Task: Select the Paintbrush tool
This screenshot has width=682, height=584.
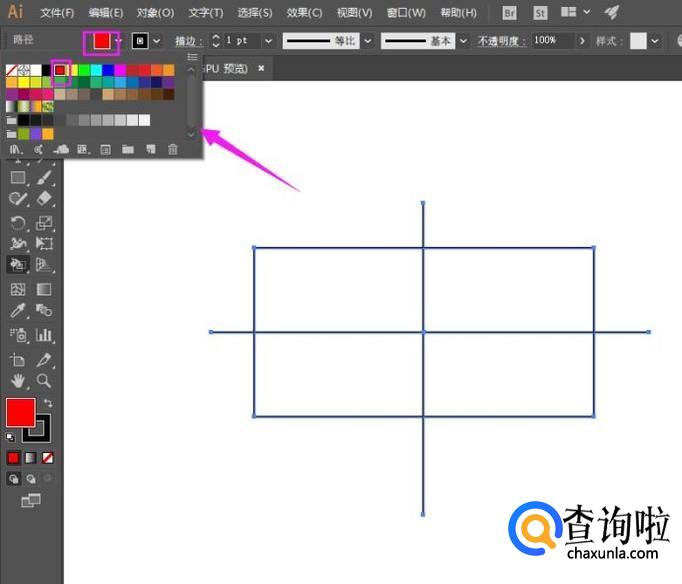Action: tap(44, 177)
